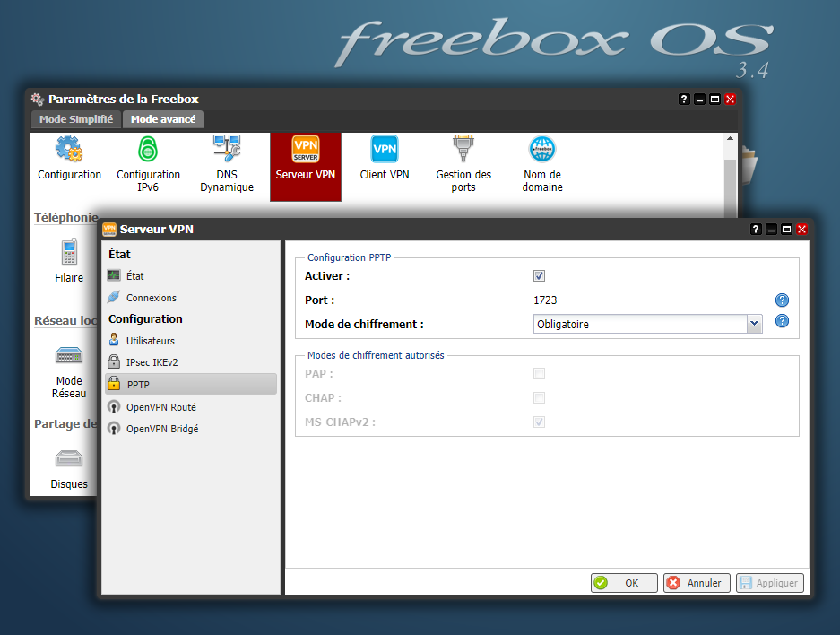Image resolution: width=840 pixels, height=635 pixels.
Task: Click help icon next to Port
Action: [782, 300]
